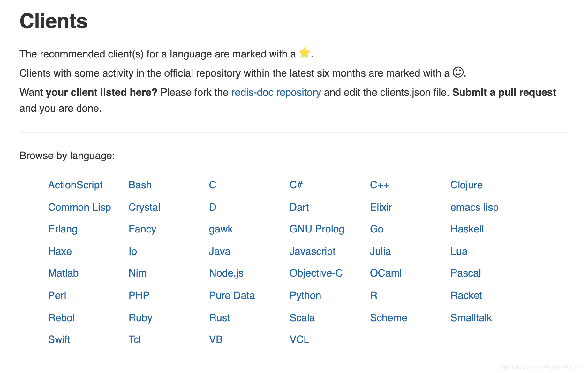Open the Rust clients link
The width and height of the screenshot is (588, 373).
pyautogui.click(x=220, y=318)
